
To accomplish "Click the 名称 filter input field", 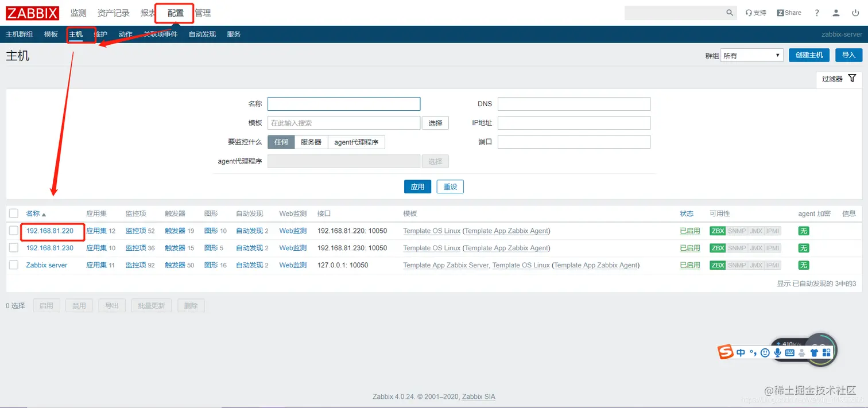I will (344, 104).
